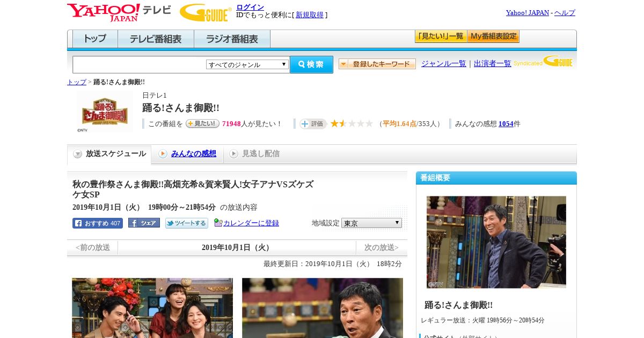Focus the program search input field
The image size is (644, 338).
click(139, 64)
